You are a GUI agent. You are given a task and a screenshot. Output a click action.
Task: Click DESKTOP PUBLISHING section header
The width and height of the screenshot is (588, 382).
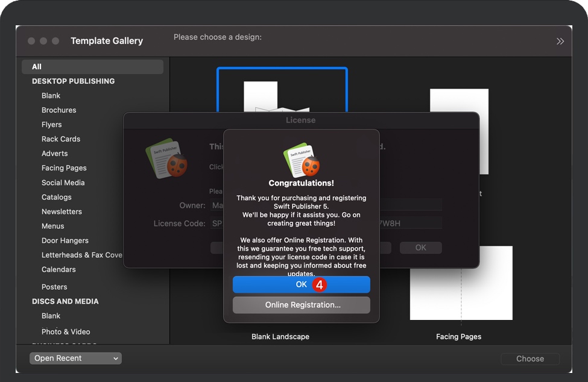73,81
